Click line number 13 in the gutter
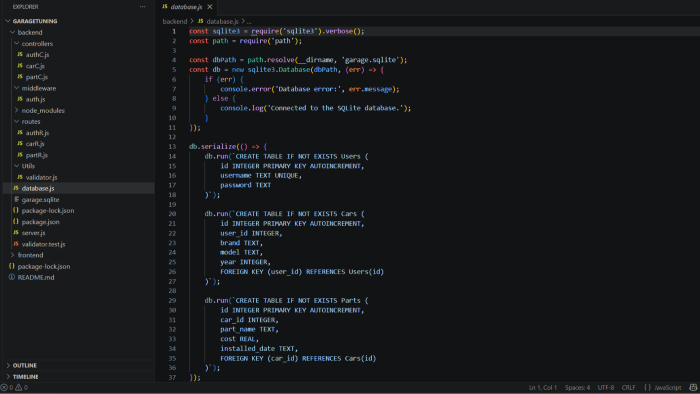 172,146
